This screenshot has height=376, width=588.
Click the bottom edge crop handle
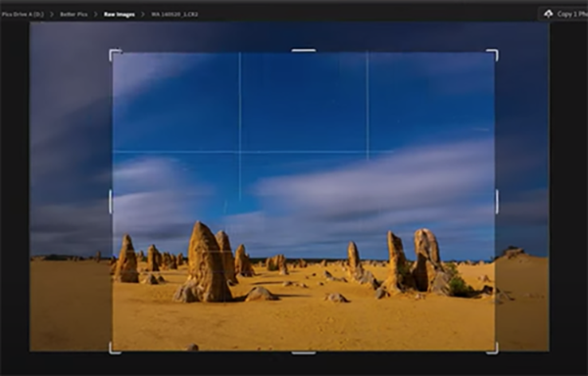(304, 352)
